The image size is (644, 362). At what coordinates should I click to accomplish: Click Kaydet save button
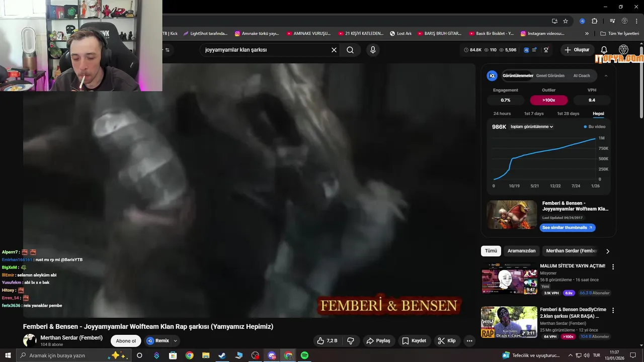point(415,341)
